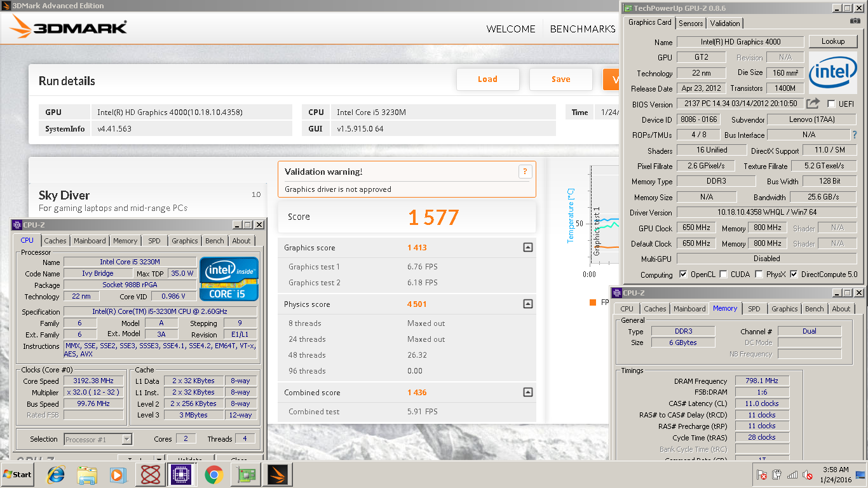The height and width of the screenshot is (488, 868).
Task: Click the 3DMark logo in the header
Action: 68,27
